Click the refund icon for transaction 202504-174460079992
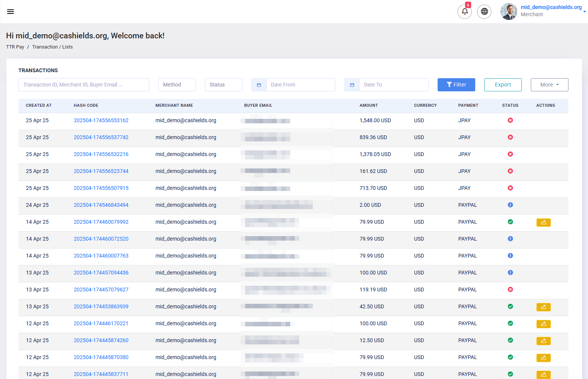The height and width of the screenshot is (379, 588). (x=543, y=222)
